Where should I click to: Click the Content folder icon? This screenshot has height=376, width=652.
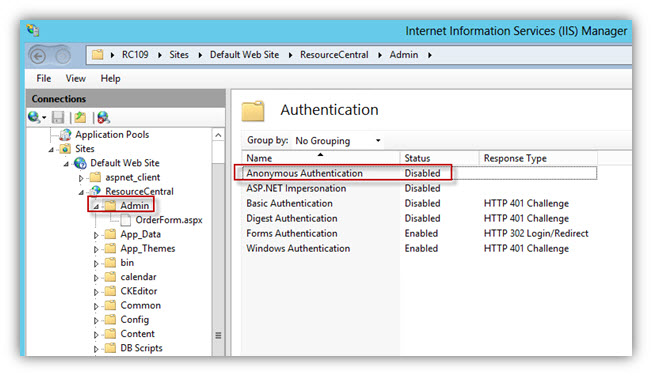coord(110,334)
